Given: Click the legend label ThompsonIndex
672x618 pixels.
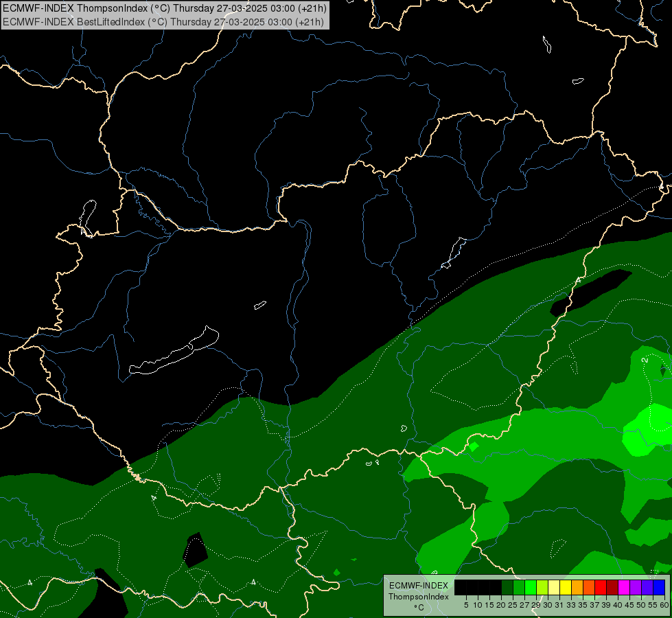Looking at the screenshot, I should tap(419, 597).
